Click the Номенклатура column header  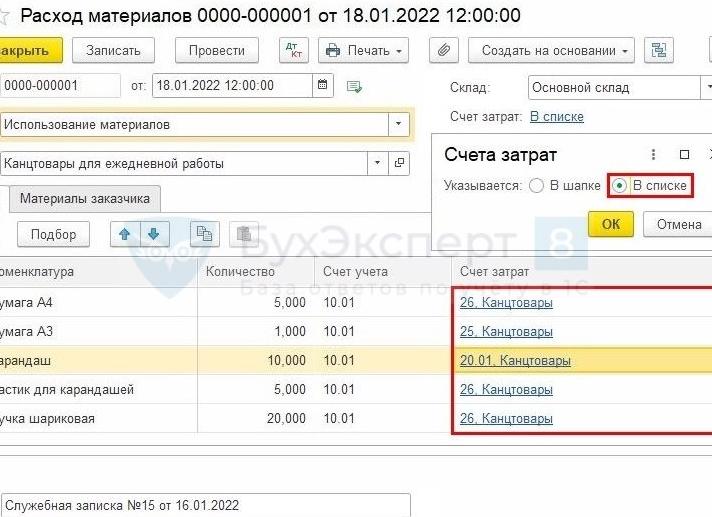point(98,271)
